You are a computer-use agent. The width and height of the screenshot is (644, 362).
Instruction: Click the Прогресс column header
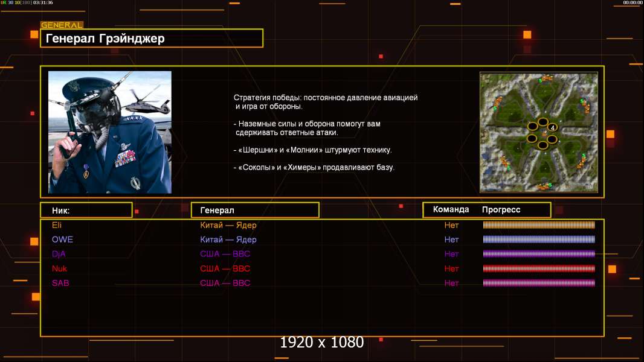501,209
